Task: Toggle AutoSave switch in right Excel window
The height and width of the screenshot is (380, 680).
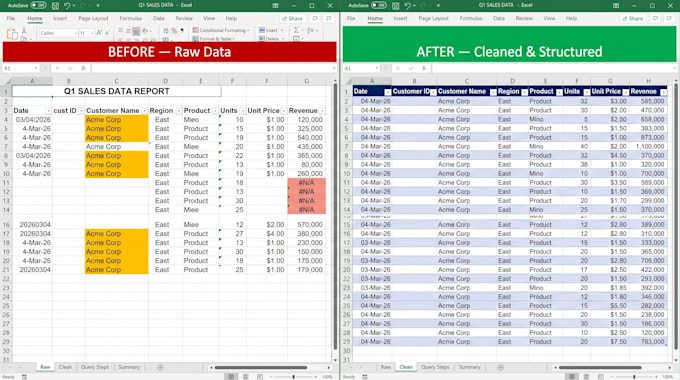Action: (x=379, y=5)
